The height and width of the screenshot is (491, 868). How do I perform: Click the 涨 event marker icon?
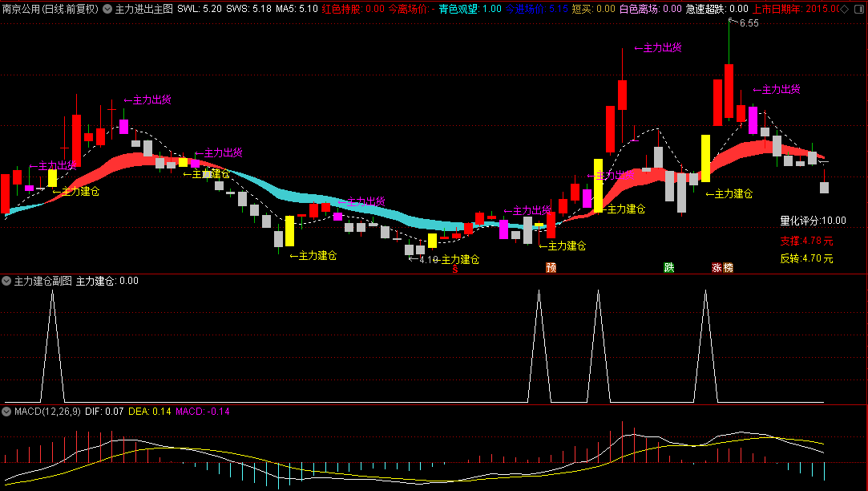pos(717,268)
